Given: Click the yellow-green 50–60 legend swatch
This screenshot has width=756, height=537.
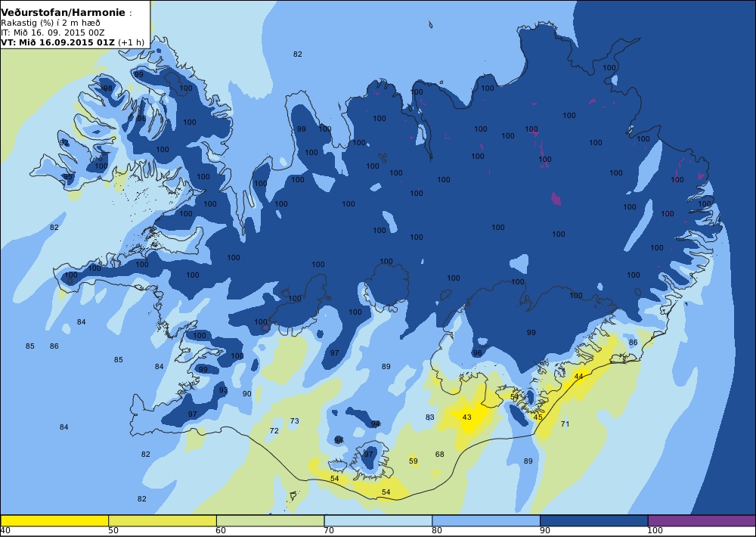Looking at the screenshot, I should pyautogui.click(x=163, y=520).
